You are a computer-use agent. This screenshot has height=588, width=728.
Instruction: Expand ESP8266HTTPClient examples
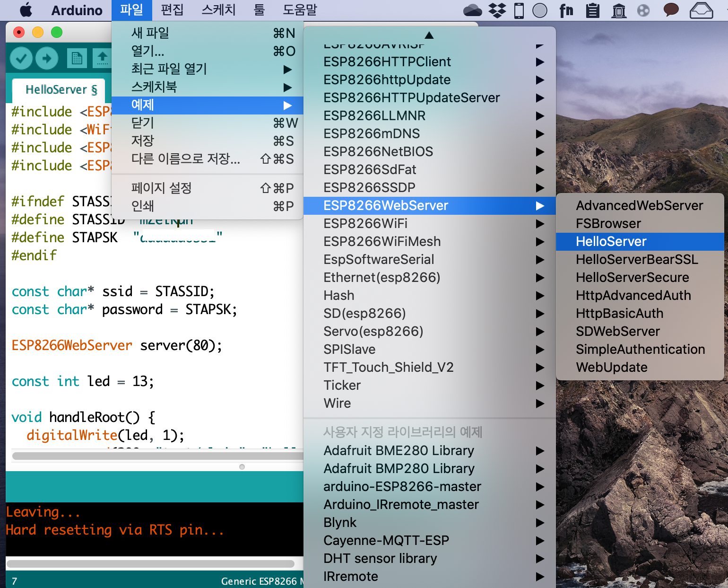tap(429, 62)
